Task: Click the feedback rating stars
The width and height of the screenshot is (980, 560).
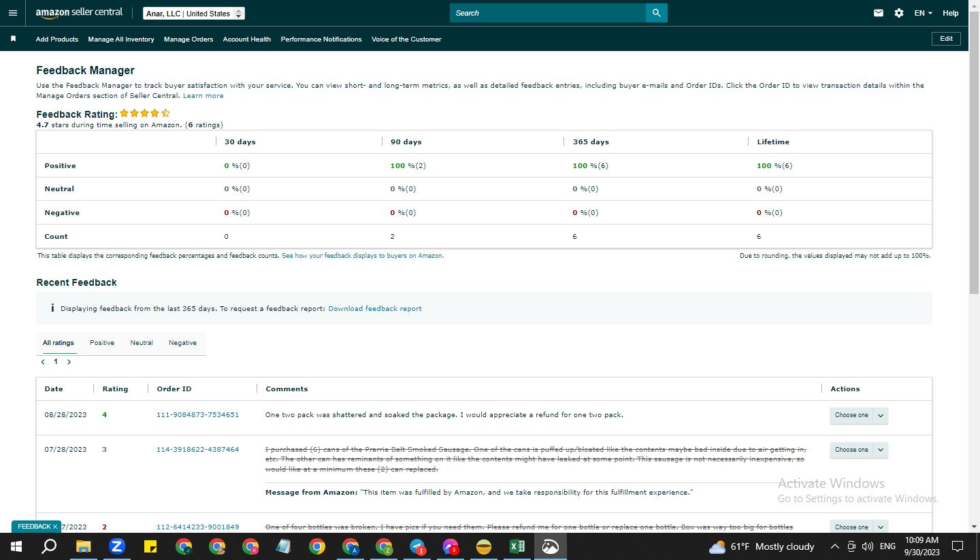Action: click(145, 113)
